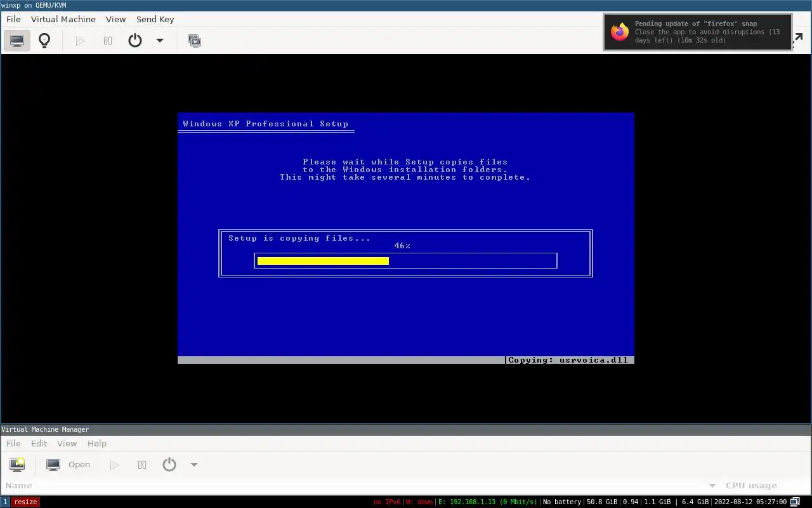Open View menu in winxp window
Image resolution: width=812 pixels, height=508 pixels.
click(115, 19)
